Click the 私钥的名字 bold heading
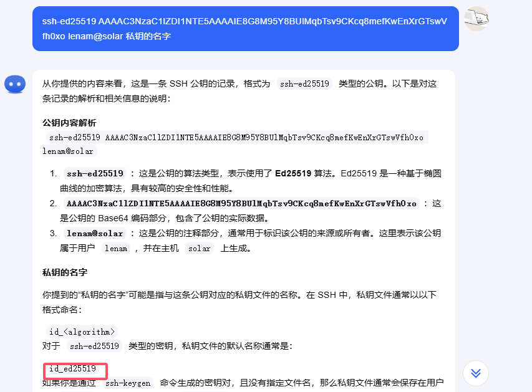The height and width of the screenshot is (392, 532). pyautogui.click(x=65, y=272)
